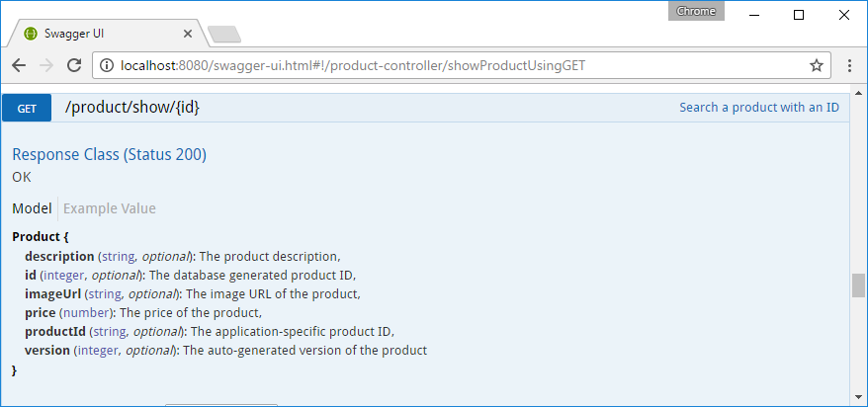868x407 pixels.
Task: Switch to the Model view
Action: coord(32,208)
